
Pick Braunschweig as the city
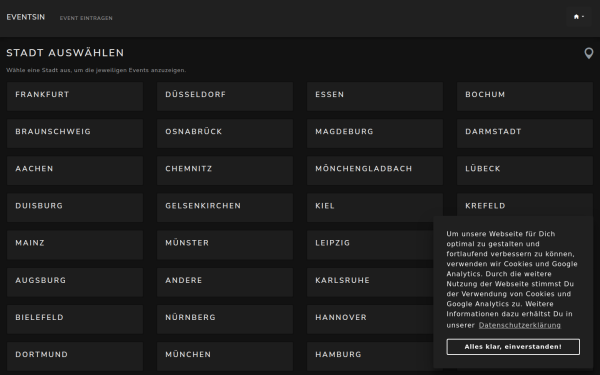[x=75, y=134]
